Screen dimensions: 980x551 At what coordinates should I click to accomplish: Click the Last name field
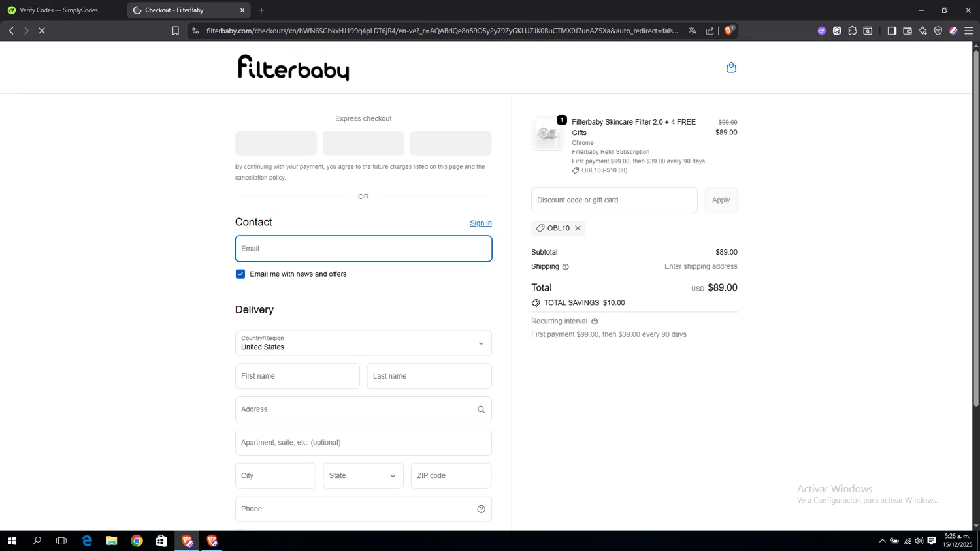[x=429, y=377]
